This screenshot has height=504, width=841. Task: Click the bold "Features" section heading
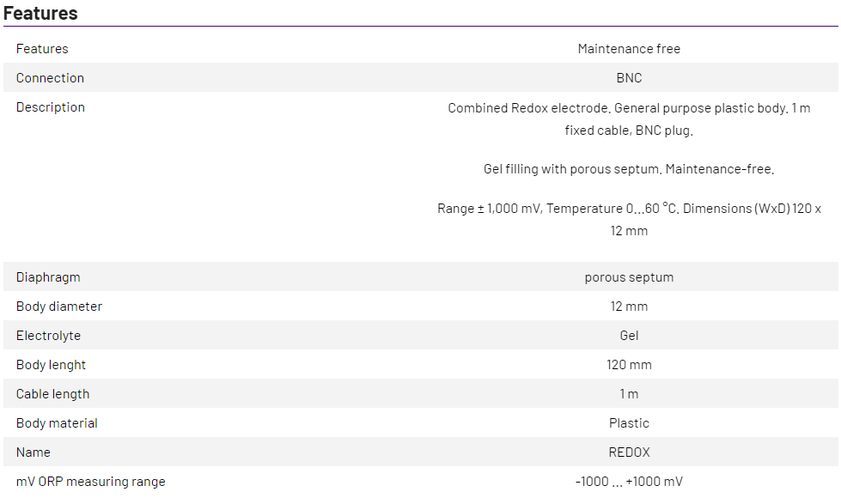coord(40,13)
